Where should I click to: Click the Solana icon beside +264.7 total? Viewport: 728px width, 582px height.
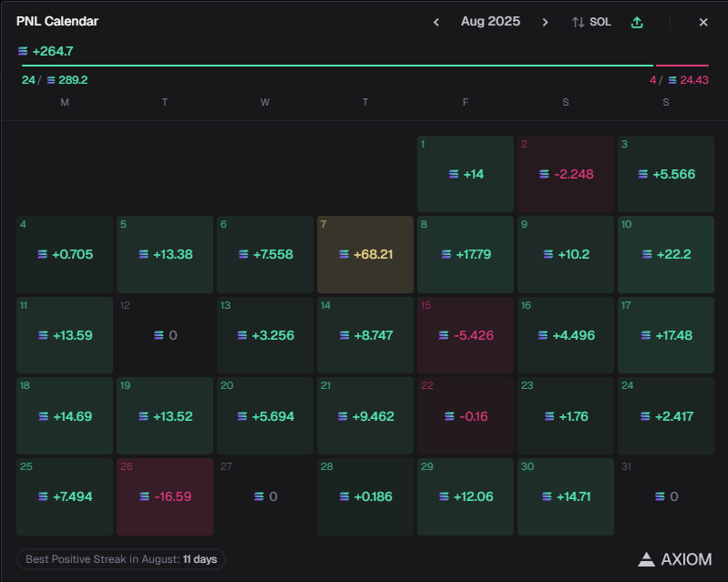coord(23,51)
